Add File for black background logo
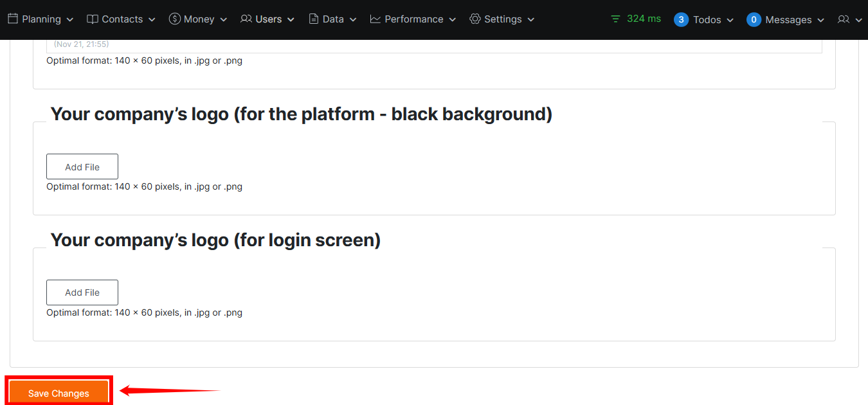 click(x=82, y=166)
